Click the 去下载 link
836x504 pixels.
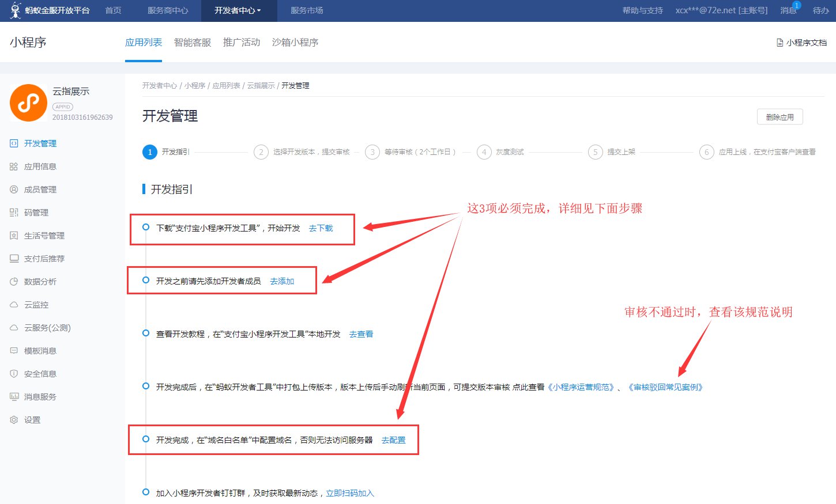tap(321, 228)
